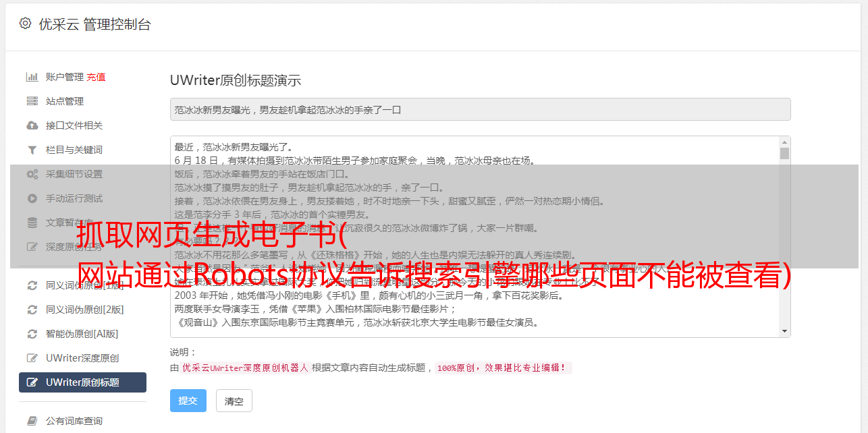Click the line starting 两度联手女导演李玉
Screen dimensions: 868x433
tap(316, 309)
